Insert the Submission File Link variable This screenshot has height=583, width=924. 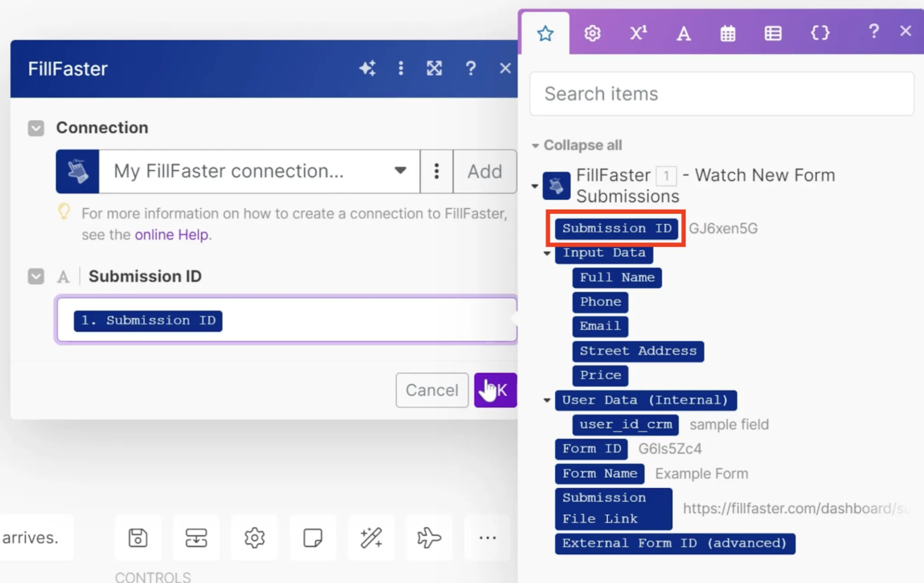[x=613, y=509]
